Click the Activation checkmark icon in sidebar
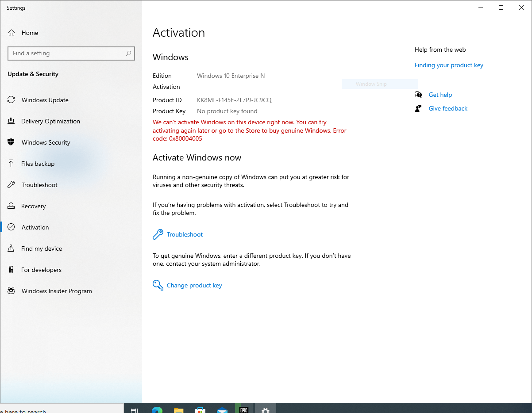This screenshot has width=532, height=413. click(x=12, y=227)
